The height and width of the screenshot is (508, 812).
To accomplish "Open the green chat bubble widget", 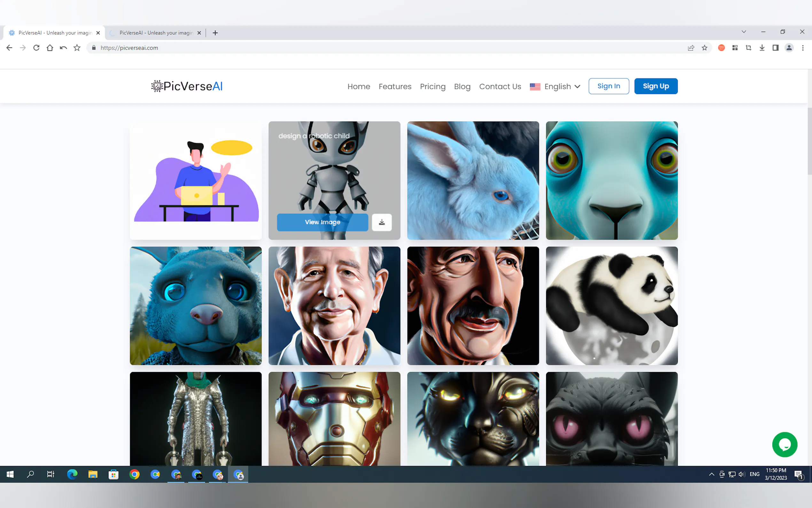I will (x=785, y=445).
